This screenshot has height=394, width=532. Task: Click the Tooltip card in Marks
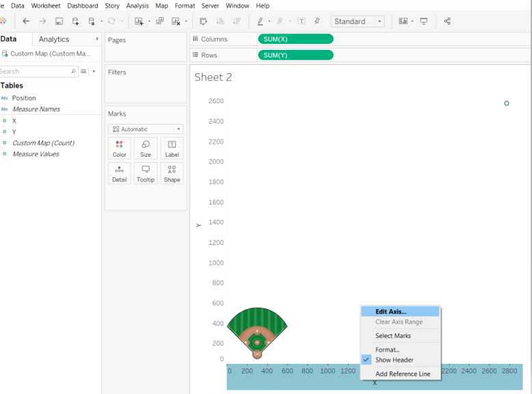pyautogui.click(x=146, y=174)
